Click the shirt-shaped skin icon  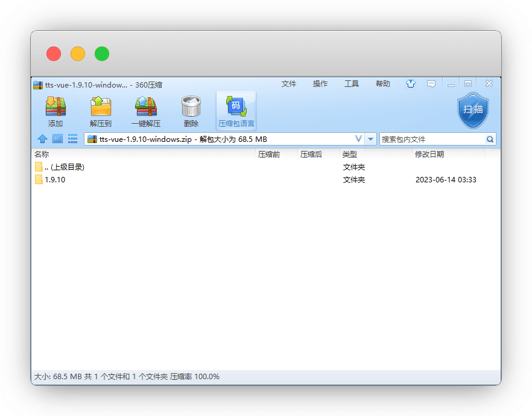[x=411, y=84]
